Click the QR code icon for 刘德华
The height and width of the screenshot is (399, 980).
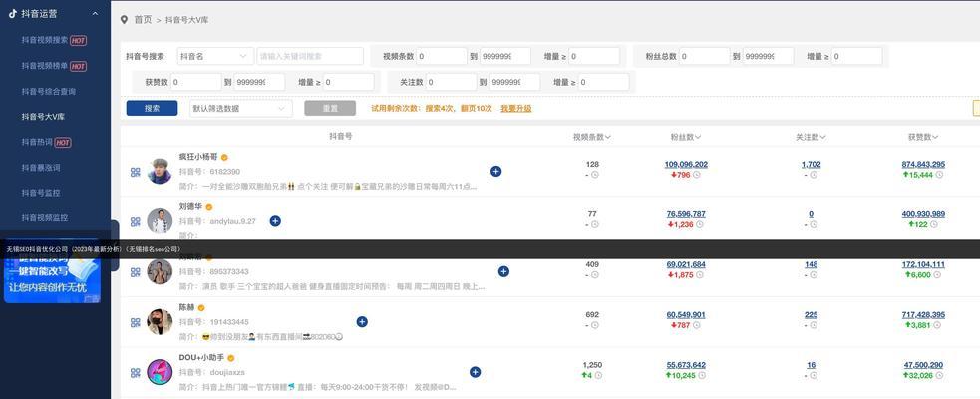[x=135, y=222]
